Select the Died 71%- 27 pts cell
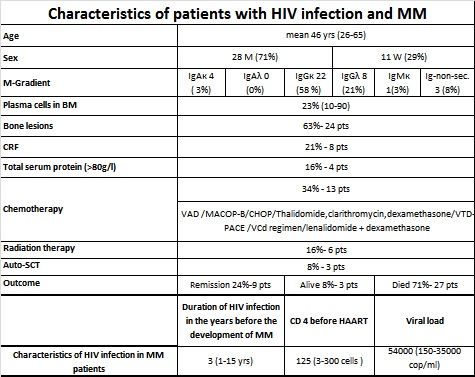Screen dimensions: 475x377 pos(425,285)
